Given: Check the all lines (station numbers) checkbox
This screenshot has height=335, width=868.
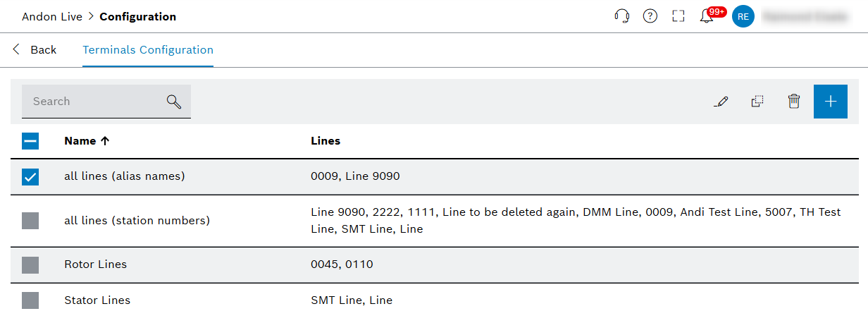Looking at the screenshot, I should click(30, 221).
